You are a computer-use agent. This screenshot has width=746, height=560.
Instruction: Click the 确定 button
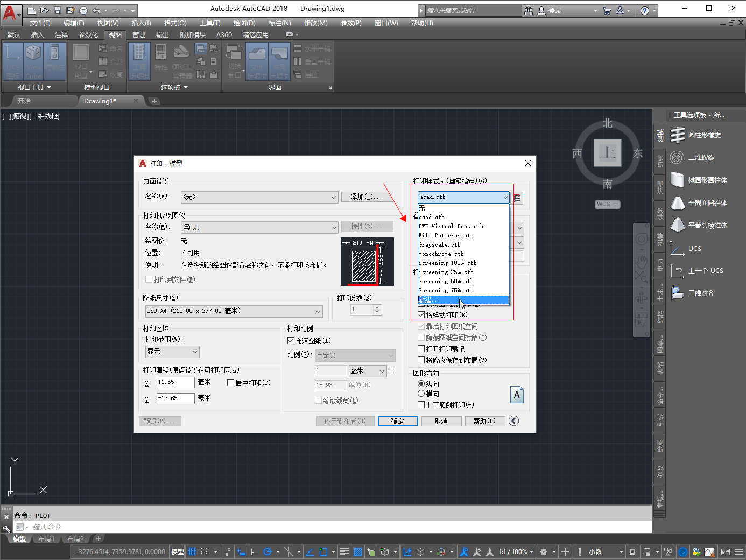click(398, 421)
